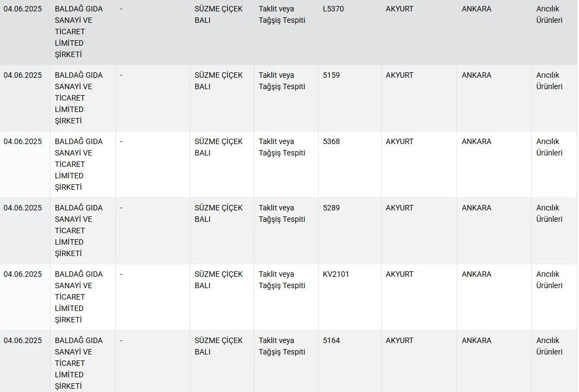Click ANKARA in the 5164 row
This screenshot has width=579, height=392.
476,340
